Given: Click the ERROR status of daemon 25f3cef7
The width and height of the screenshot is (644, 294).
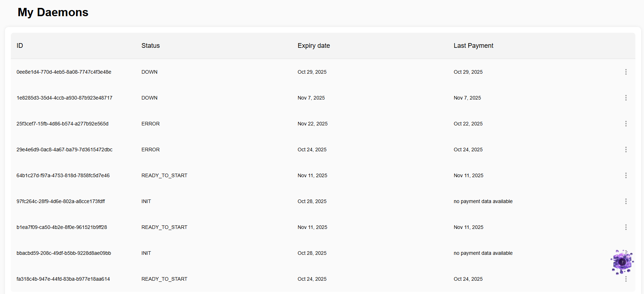Looking at the screenshot, I should pyautogui.click(x=150, y=124).
